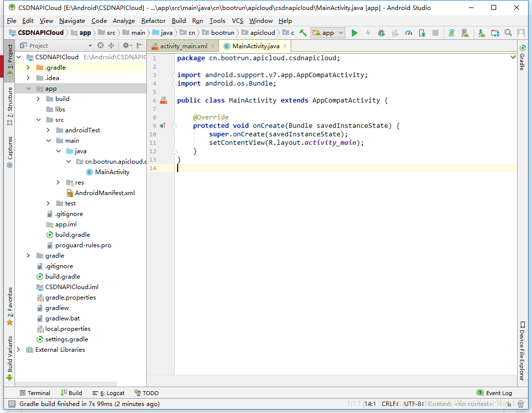Open Logcat tool window
The image size is (532, 413).
(x=108, y=393)
